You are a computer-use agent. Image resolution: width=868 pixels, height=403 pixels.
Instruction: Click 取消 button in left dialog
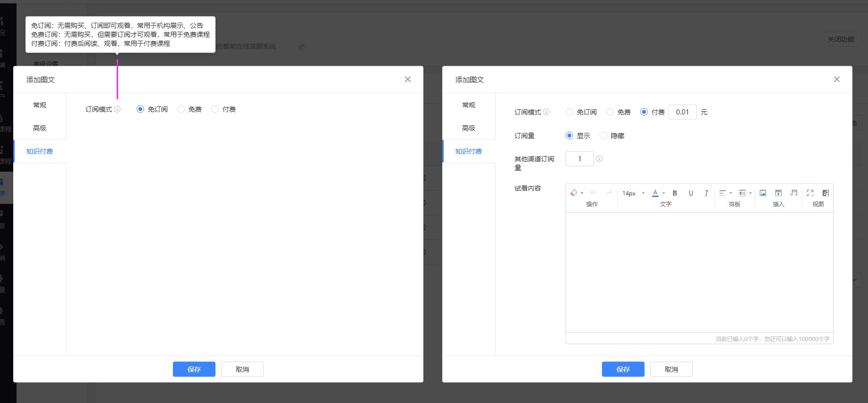click(x=242, y=369)
